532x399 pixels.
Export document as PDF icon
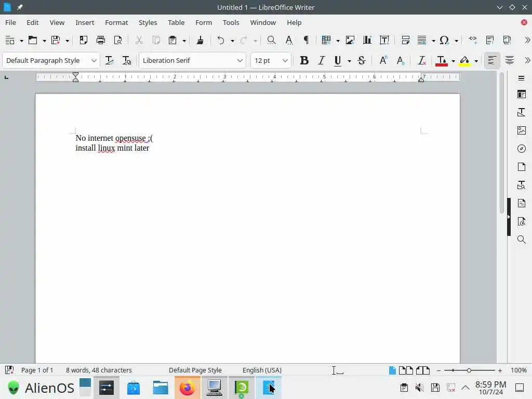[x=83, y=41]
